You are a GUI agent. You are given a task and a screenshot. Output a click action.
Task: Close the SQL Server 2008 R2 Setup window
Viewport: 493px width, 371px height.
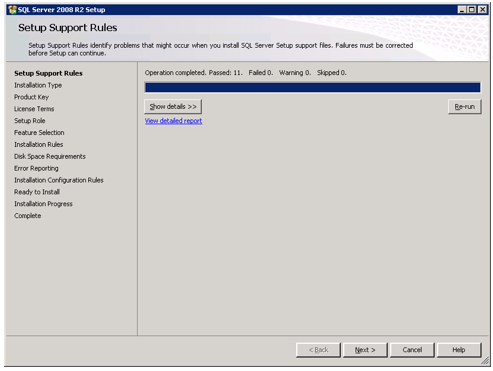(482, 10)
